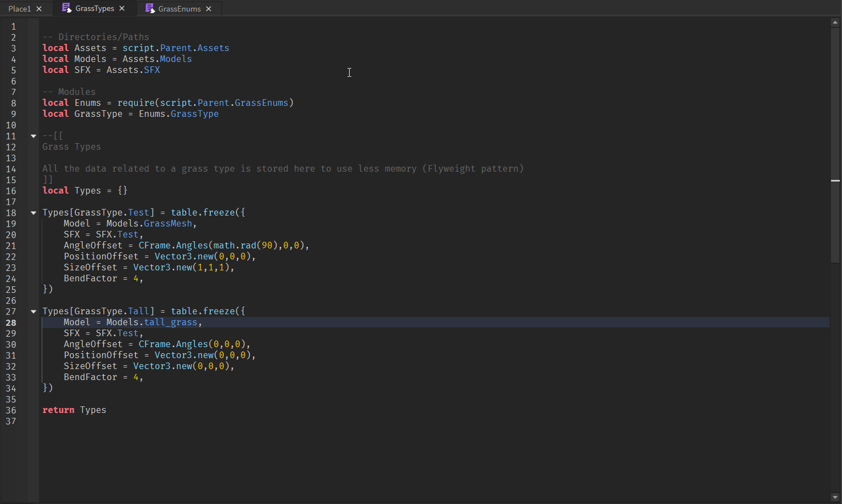Close the GrassTypes script tab

tap(122, 8)
